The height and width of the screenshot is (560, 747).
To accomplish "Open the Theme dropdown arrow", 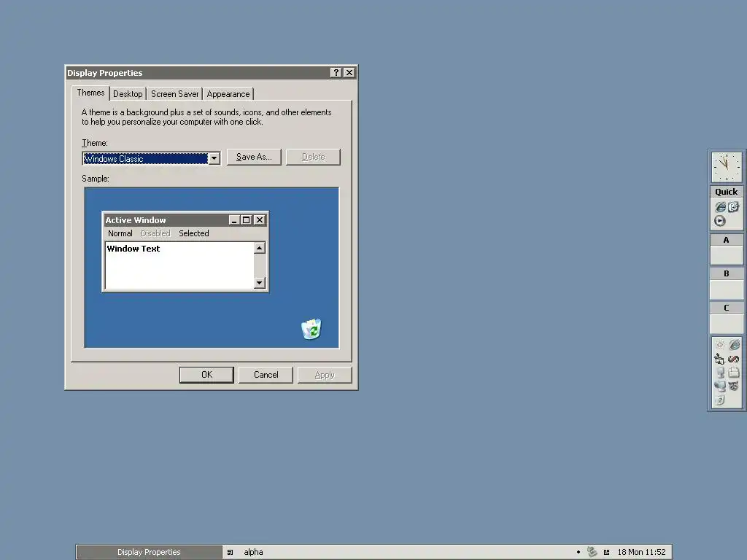I will 214,158.
